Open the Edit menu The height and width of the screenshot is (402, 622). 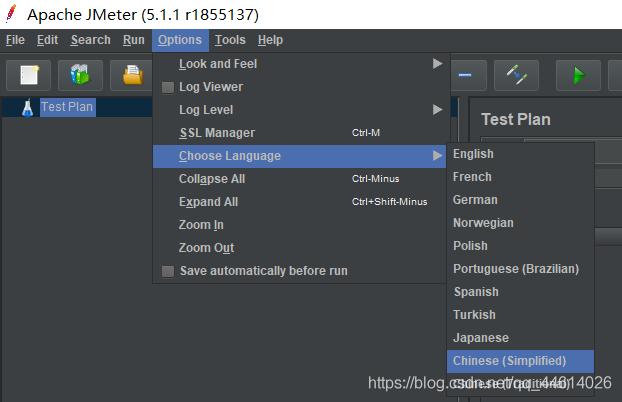click(48, 40)
